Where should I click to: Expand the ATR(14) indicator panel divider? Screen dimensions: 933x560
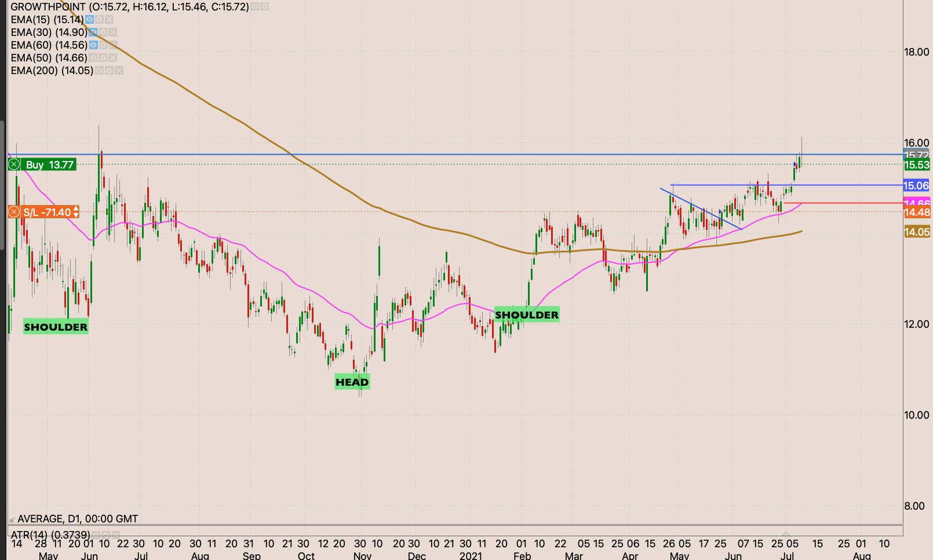455,526
